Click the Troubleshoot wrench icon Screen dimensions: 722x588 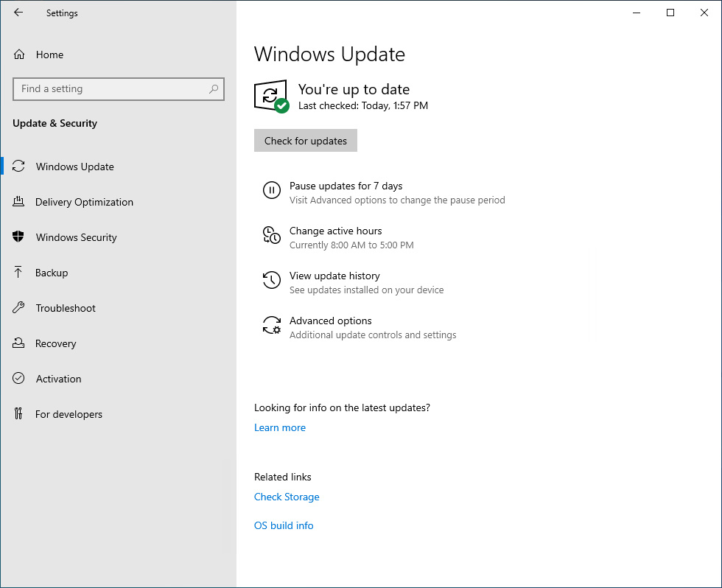coord(19,308)
